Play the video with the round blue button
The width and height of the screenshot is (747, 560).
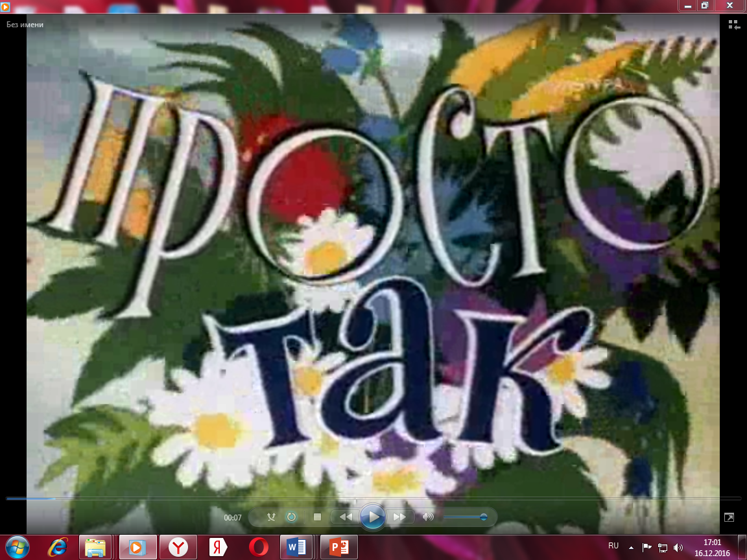[x=373, y=517]
